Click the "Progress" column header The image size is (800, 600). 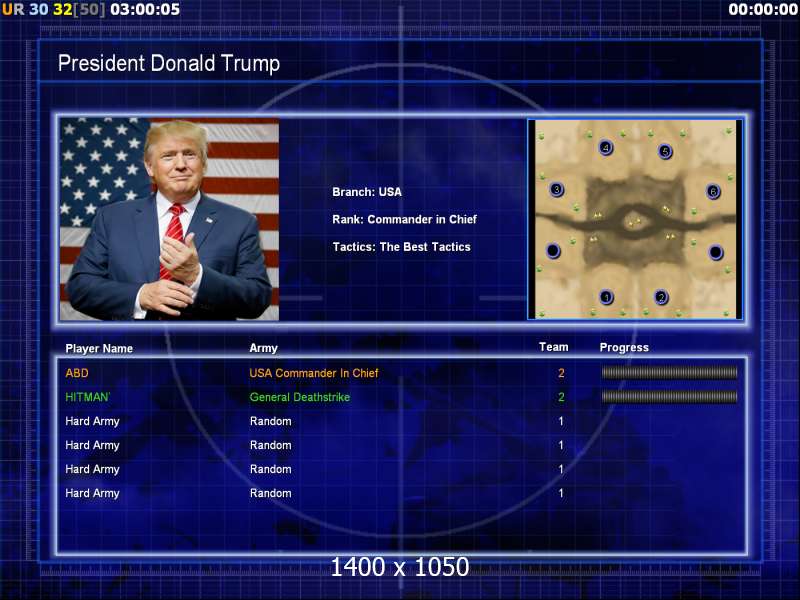tap(624, 347)
